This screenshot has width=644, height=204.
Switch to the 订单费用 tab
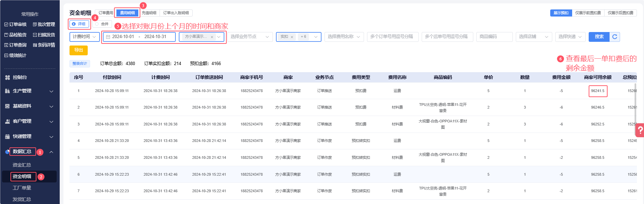click(106, 13)
